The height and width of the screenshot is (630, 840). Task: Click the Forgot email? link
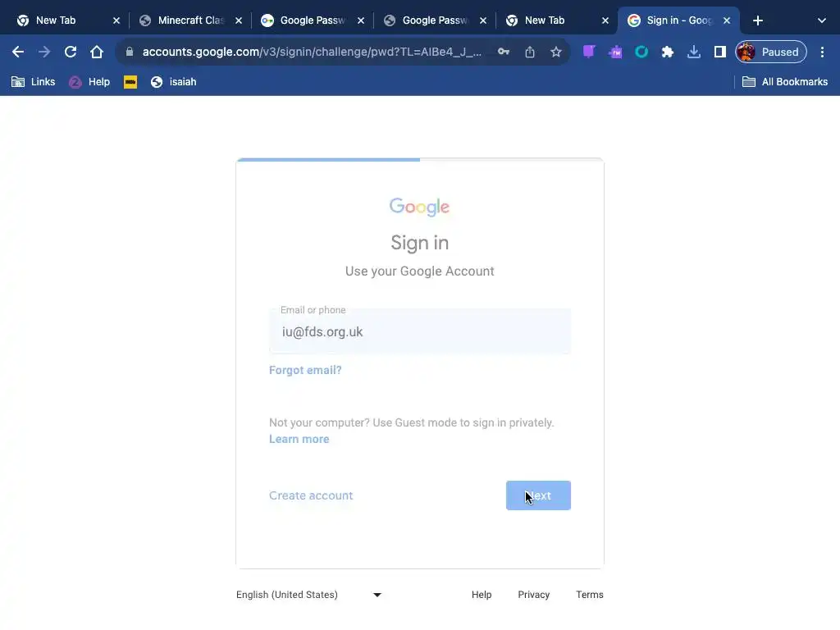[x=305, y=370]
